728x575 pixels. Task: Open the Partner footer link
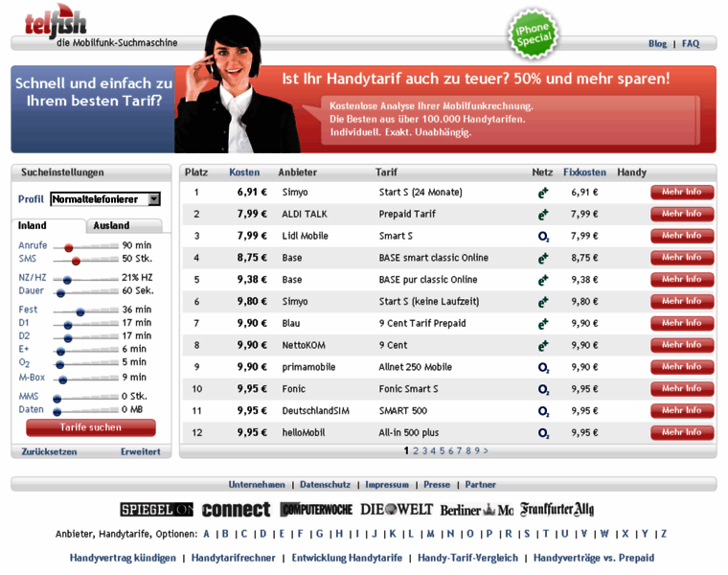(481, 484)
